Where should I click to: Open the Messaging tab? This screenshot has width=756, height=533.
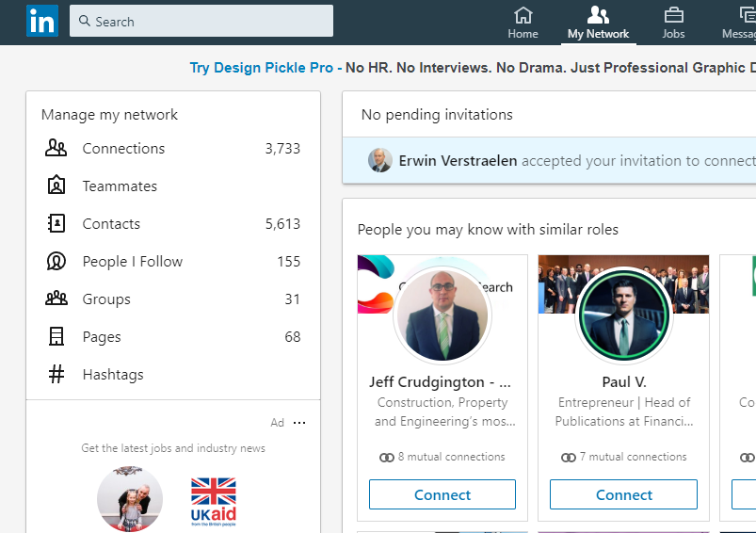(x=742, y=22)
